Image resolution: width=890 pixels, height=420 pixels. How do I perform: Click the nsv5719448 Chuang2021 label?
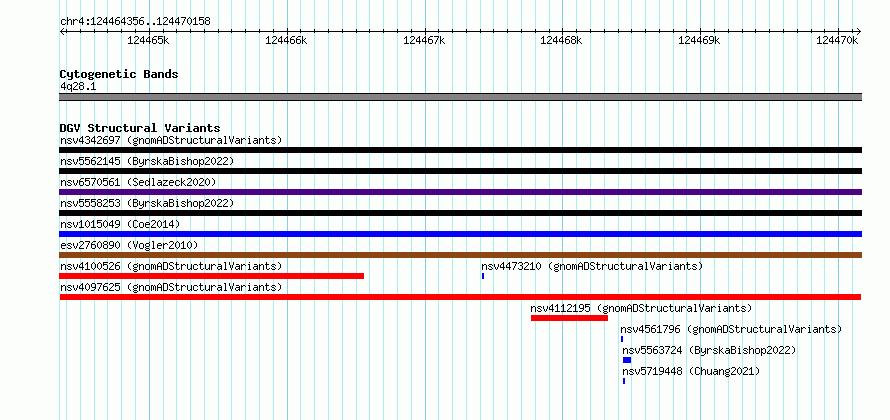(691, 371)
